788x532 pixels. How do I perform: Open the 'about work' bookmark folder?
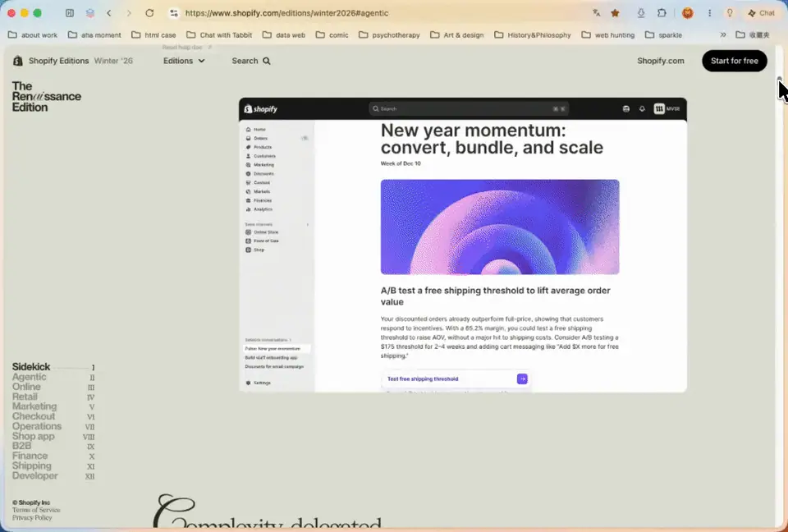click(x=33, y=34)
